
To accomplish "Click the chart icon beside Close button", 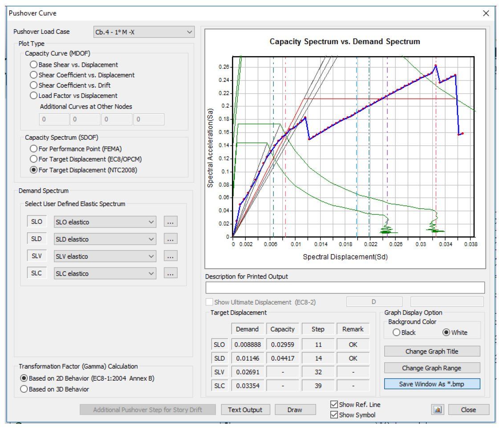I will tap(437, 410).
